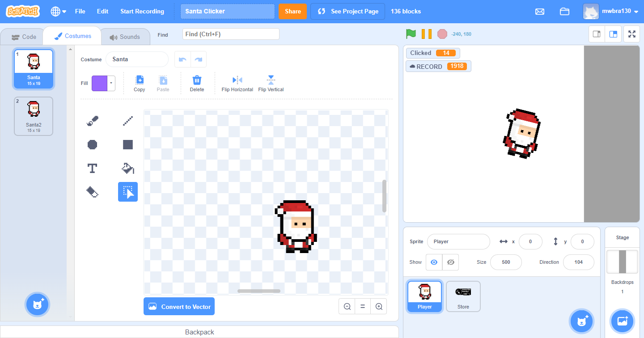The width and height of the screenshot is (644, 338).
Task: Pick a new Fill color swatch
Action: (x=100, y=83)
